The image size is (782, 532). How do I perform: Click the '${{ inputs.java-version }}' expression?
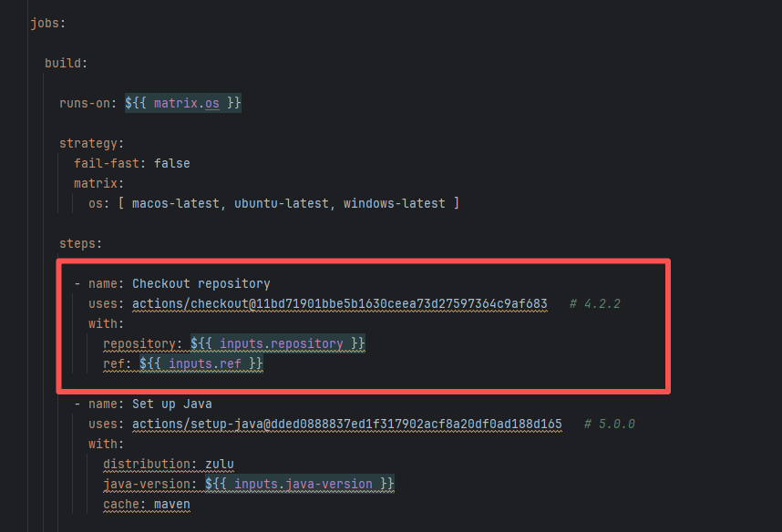[300, 484]
